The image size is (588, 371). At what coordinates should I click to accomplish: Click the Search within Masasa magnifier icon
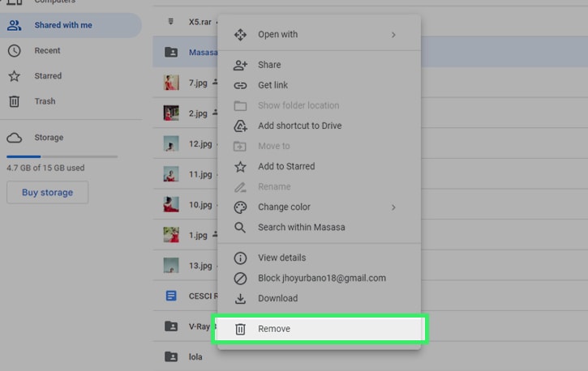click(x=240, y=228)
